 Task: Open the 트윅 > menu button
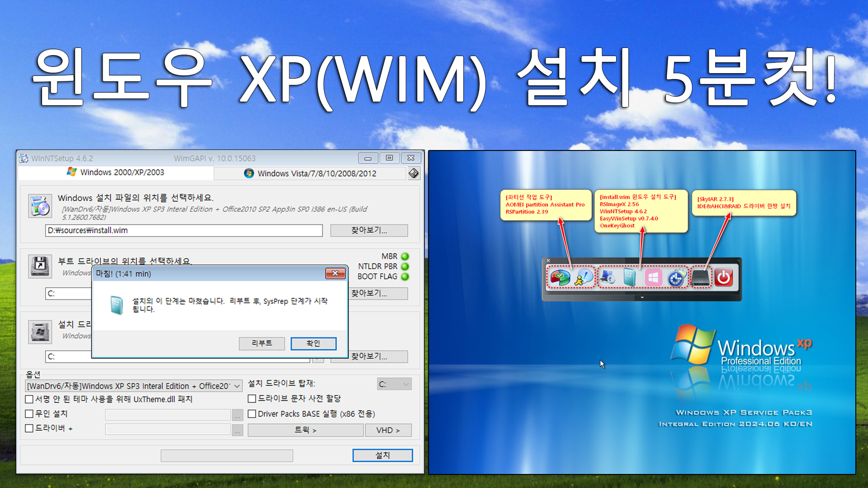pos(306,430)
